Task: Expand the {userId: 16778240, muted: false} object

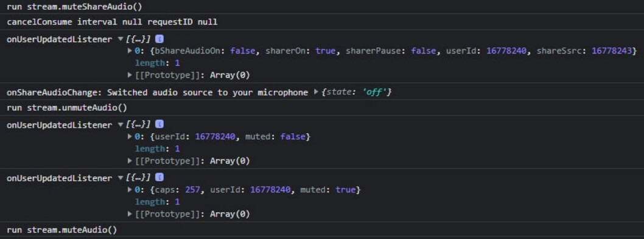Action: pos(130,136)
